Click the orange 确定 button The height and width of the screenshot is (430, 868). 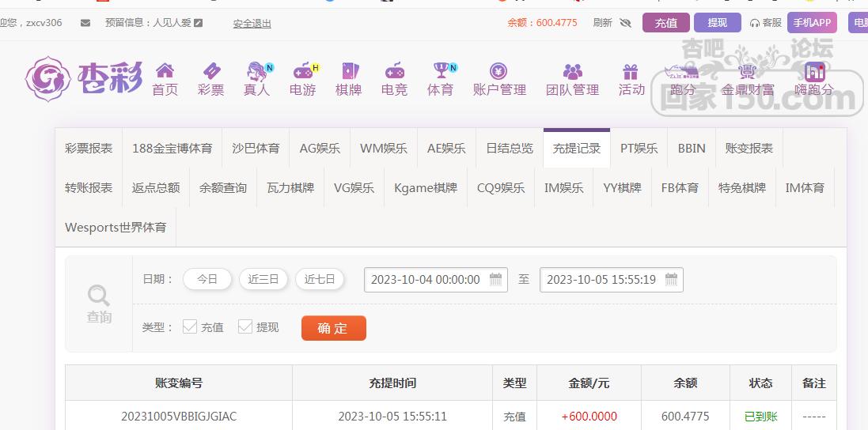pyautogui.click(x=334, y=328)
